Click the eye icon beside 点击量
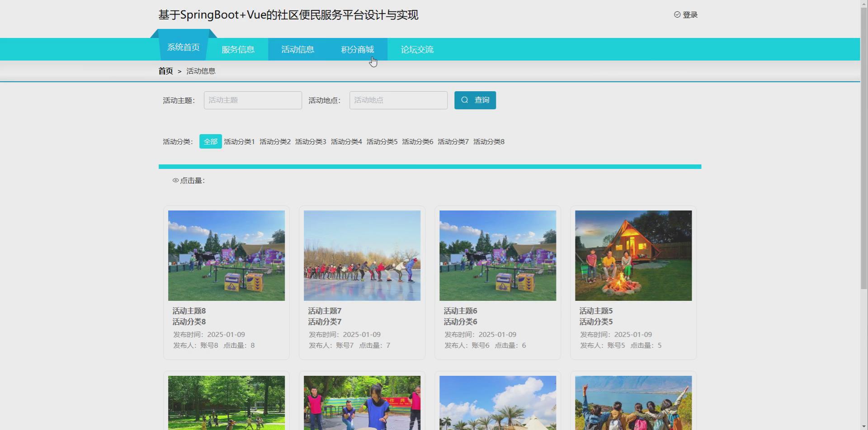 [x=175, y=180]
